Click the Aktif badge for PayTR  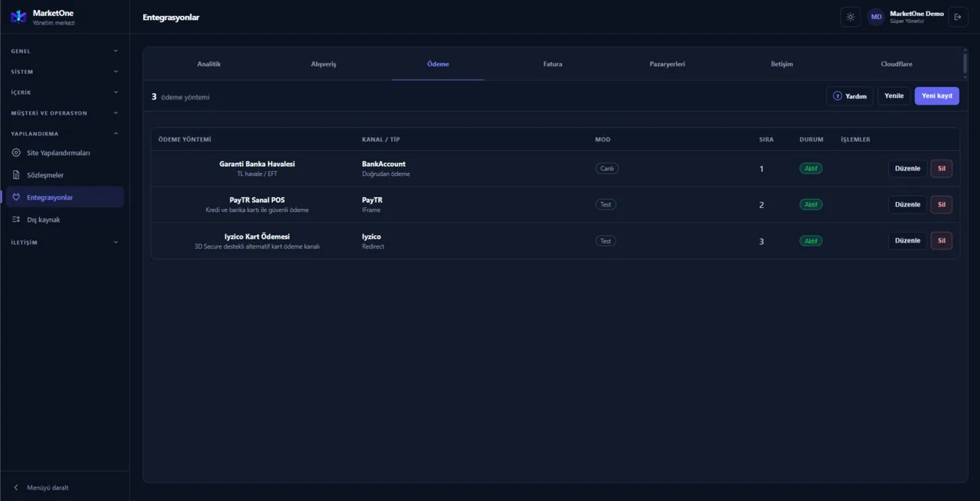(811, 204)
